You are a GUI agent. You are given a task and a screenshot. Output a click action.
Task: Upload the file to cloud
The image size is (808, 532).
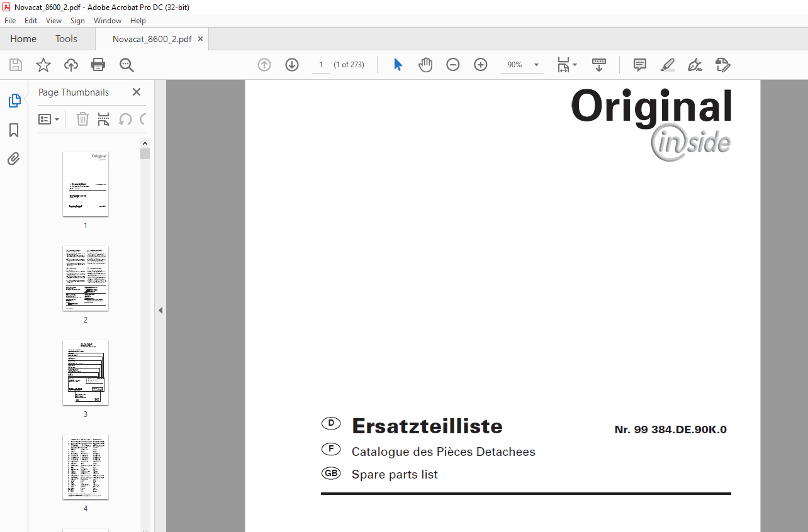(71, 65)
